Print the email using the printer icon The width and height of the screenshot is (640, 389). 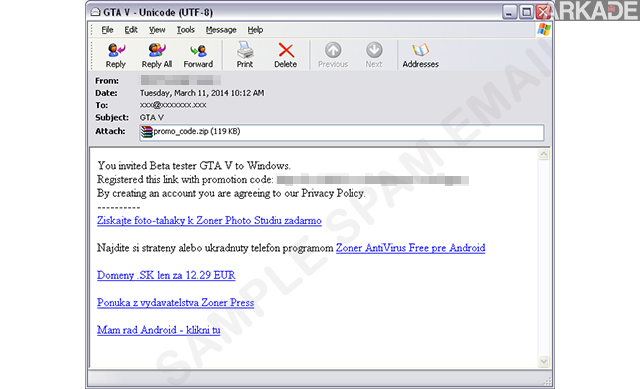point(245,50)
